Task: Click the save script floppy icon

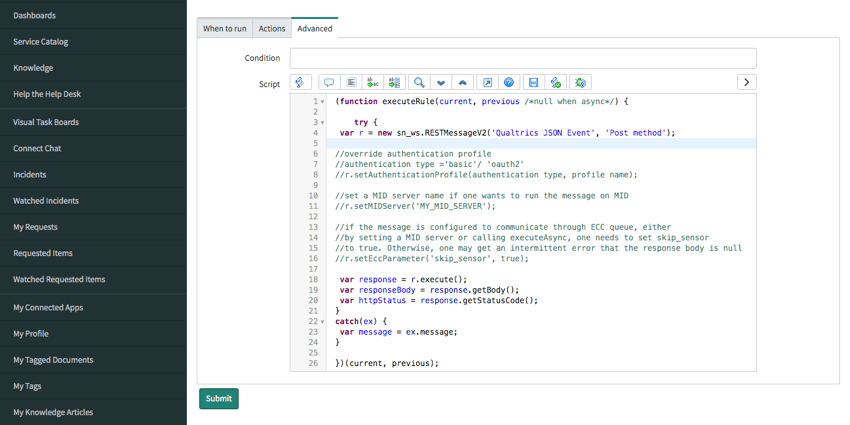Action: pos(533,82)
